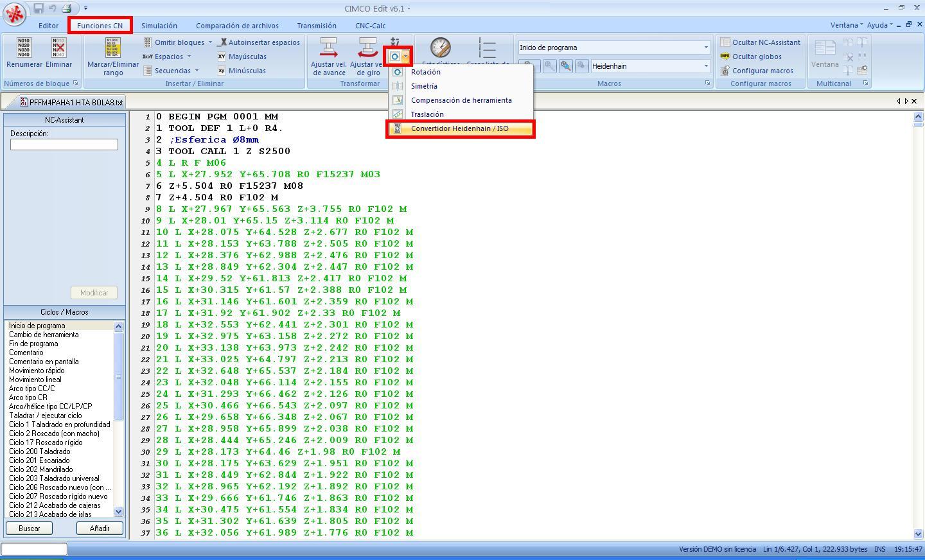Select Ciclo 200 Taladrado in the list

pyautogui.click(x=40, y=451)
